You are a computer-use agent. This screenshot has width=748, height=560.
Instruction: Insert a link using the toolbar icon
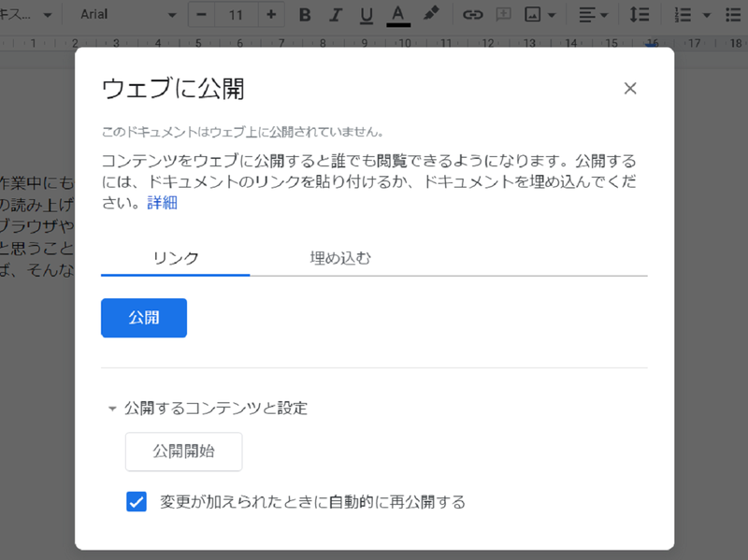[x=473, y=14]
